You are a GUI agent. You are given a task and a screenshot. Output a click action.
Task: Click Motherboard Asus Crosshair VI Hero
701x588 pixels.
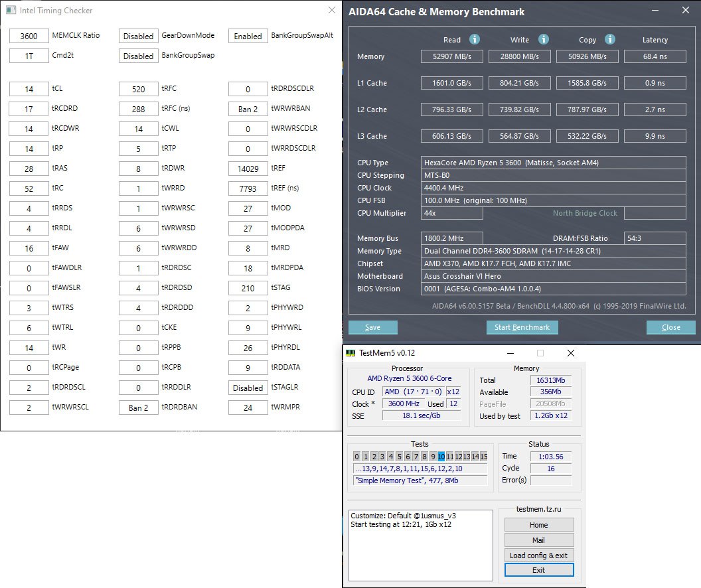pyautogui.click(x=554, y=276)
